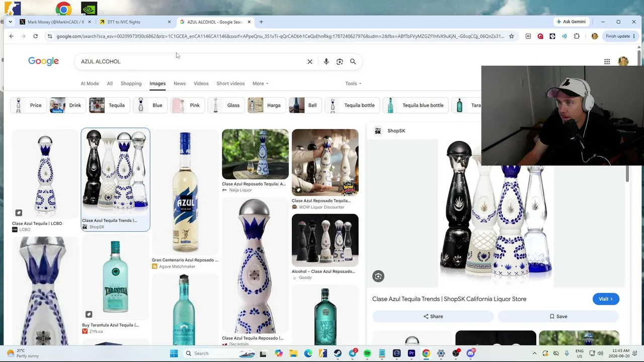Filter images by the Harga chip
The image size is (644, 362).
coord(266,105)
